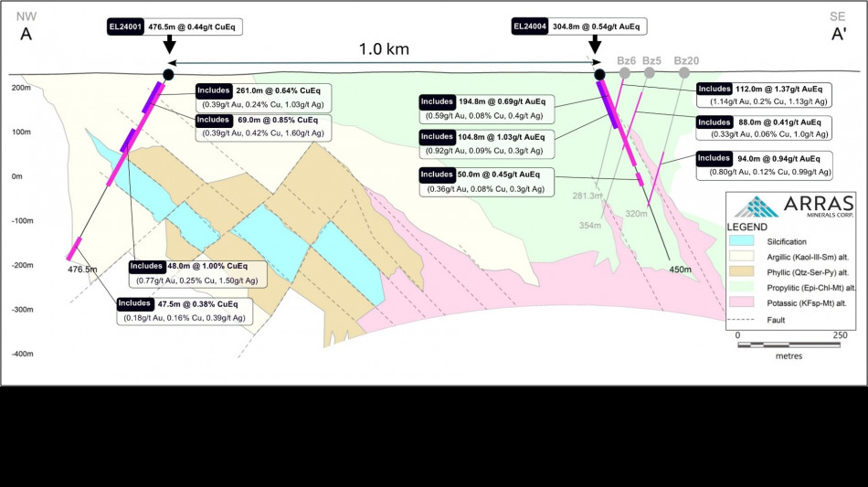Image resolution: width=868 pixels, height=487 pixels.
Task: Click the 0 to 250 metres scale bar
Action: coord(788,344)
